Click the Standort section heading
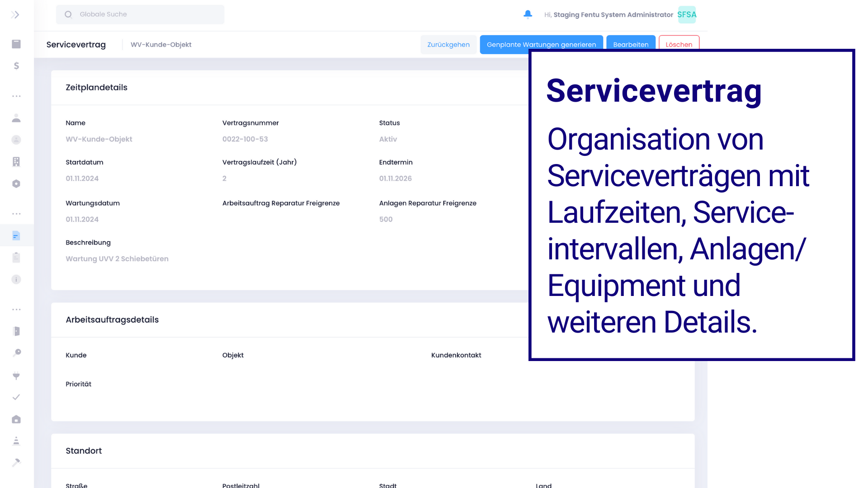This screenshot has height=488, width=868. pyautogui.click(x=84, y=451)
